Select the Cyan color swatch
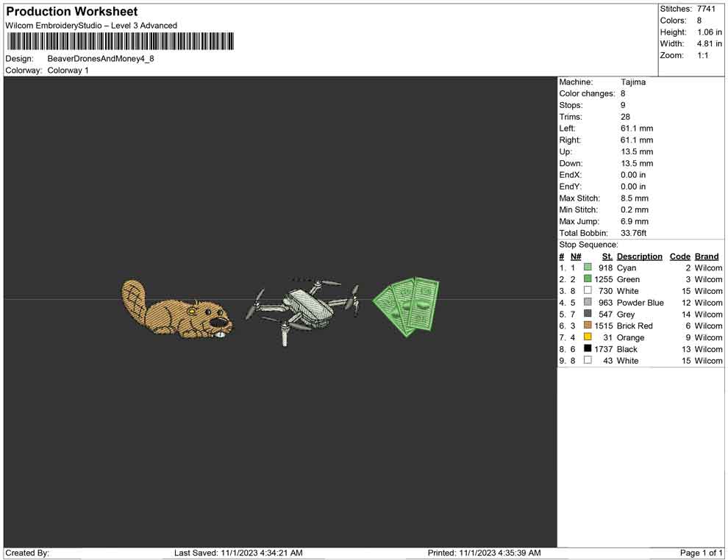The width and height of the screenshot is (728, 560). coord(588,268)
